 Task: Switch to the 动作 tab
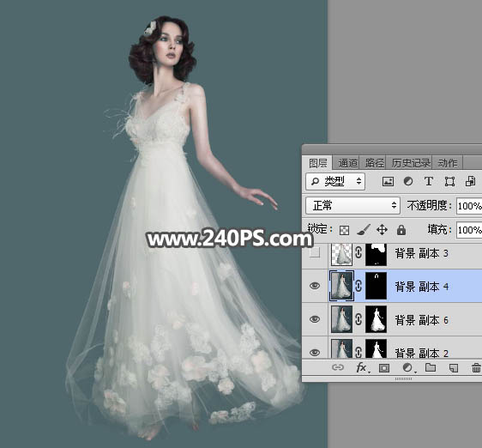[448, 163]
